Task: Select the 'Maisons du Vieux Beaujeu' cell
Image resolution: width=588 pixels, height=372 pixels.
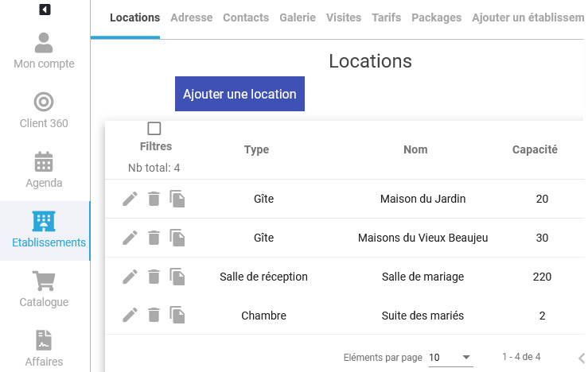Action: coord(423,238)
